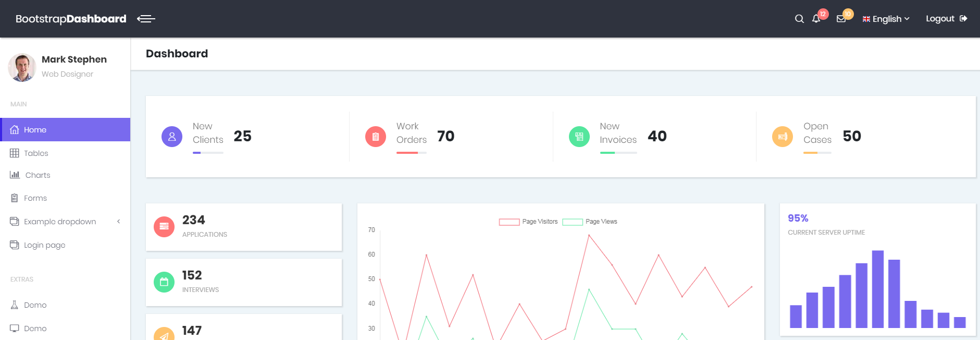This screenshot has height=340, width=980.
Task: Click the Forms clipboard icon
Action: click(15, 198)
